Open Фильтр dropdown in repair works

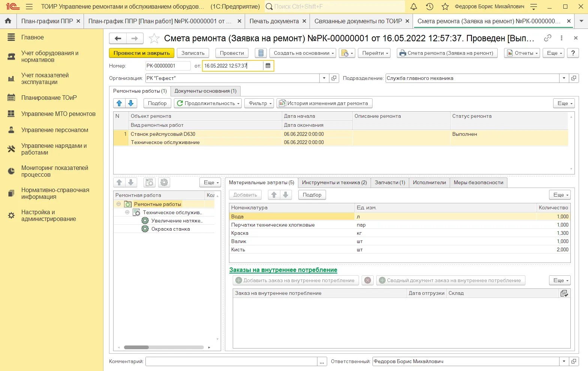point(259,103)
